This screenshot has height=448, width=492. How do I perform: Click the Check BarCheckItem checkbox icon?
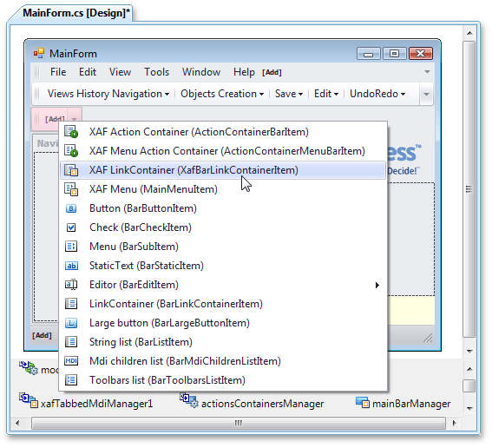coord(71,227)
